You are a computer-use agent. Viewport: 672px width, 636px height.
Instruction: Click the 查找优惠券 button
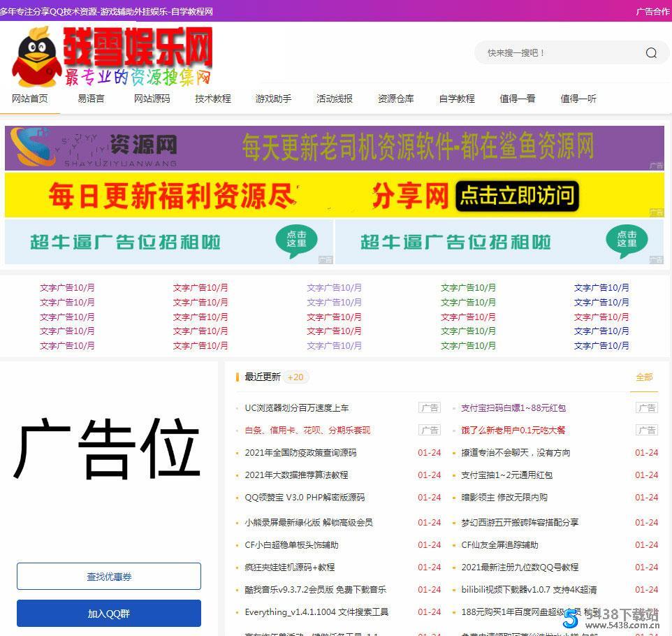click(108, 576)
